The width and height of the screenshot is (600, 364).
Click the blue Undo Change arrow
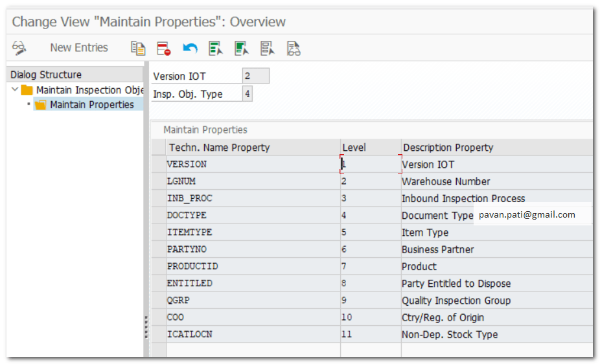coord(190,48)
